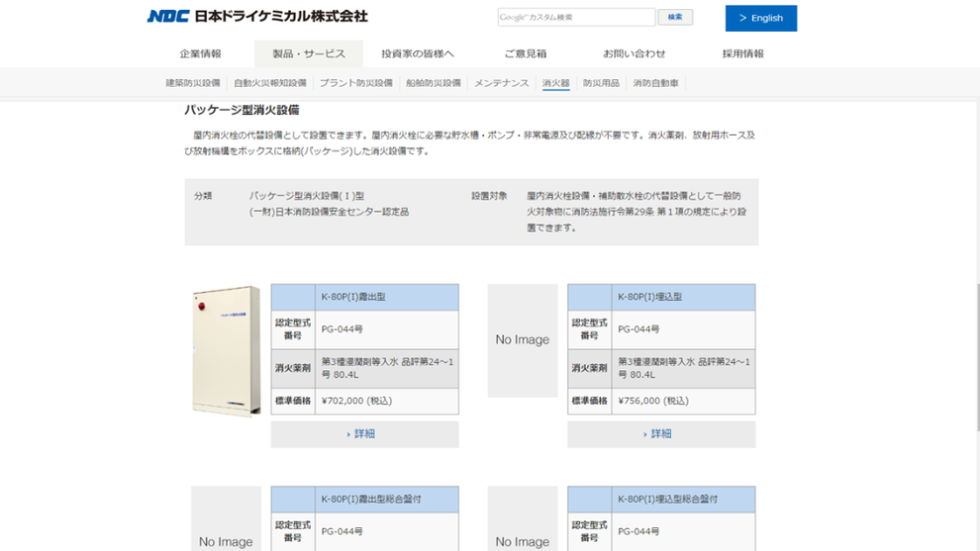The height and width of the screenshot is (551, 980).
Task: Click No Image placeholder for K-80P(I)埋込型
Action: [x=523, y=340]
